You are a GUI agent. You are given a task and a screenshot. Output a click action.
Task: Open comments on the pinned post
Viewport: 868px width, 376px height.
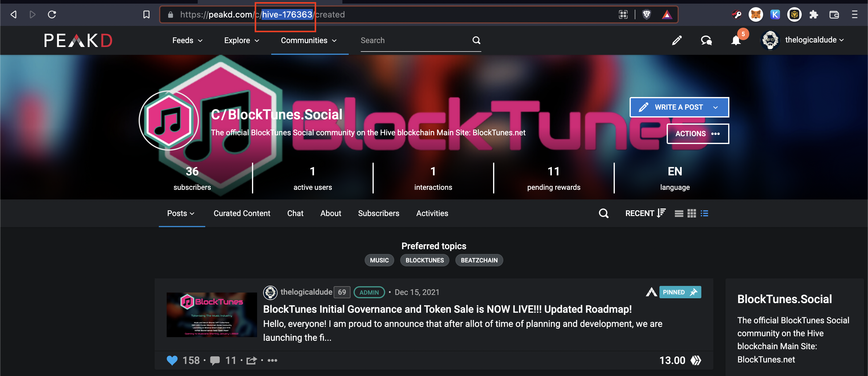coord(215,361)
